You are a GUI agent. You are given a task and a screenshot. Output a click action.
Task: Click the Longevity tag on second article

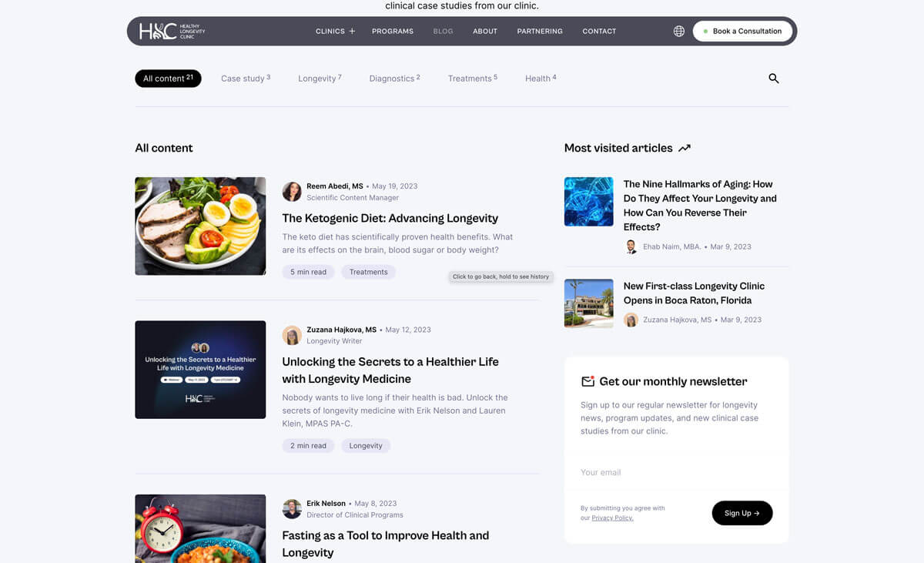(x=366, y=446)
